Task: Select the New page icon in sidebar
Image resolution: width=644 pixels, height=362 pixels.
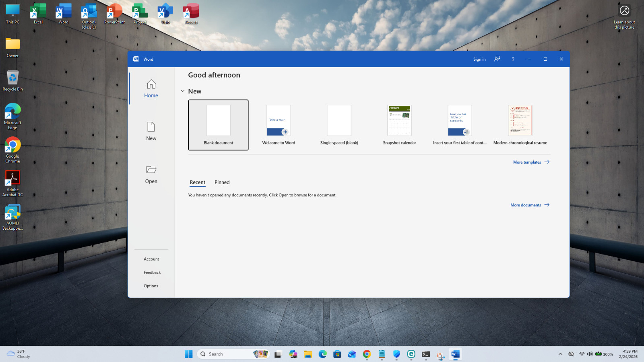Action: 151,127
